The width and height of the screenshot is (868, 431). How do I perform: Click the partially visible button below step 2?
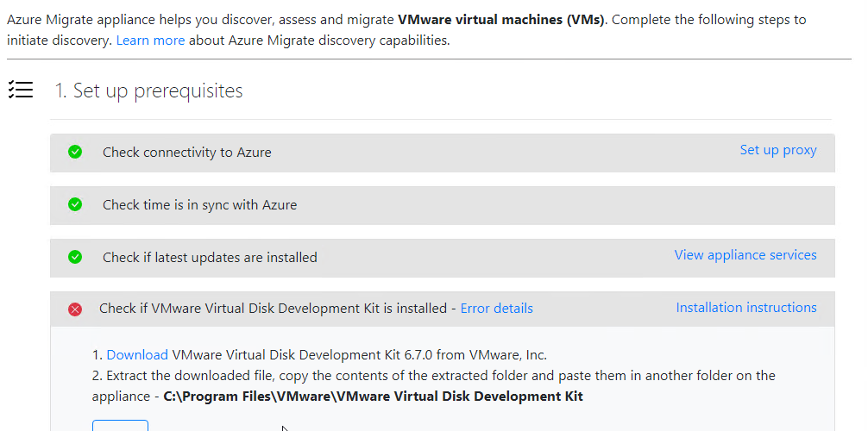[120, 425]
